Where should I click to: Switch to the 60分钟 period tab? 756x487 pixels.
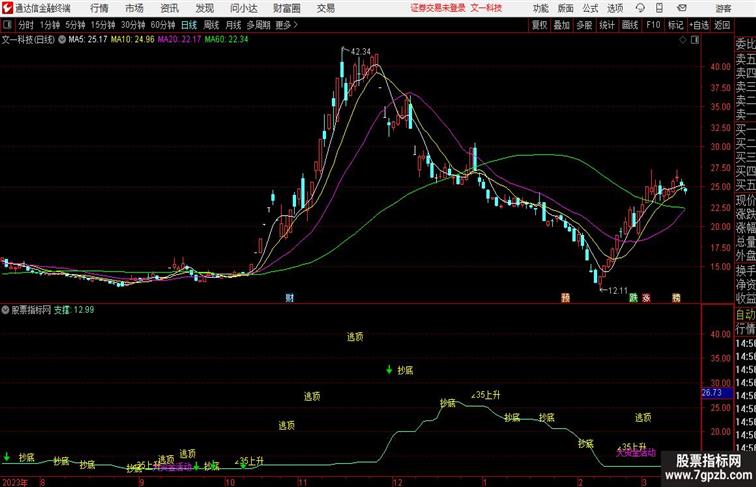[x=163, y=25]
